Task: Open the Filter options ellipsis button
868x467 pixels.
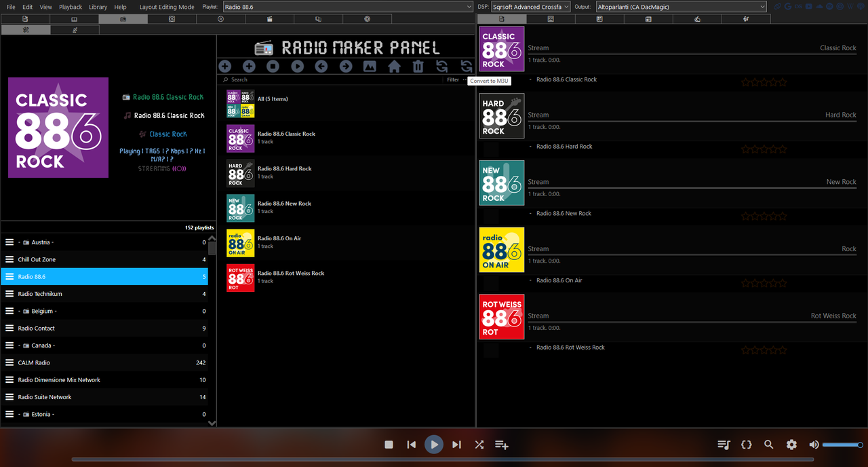Action: tap(465, 79)
